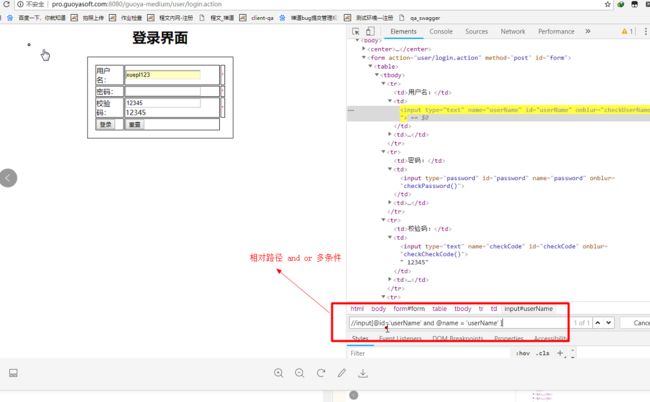Click the 用户名 username input field
The height and width of the screenshot is (402, 650).
[x=163, y=75]
